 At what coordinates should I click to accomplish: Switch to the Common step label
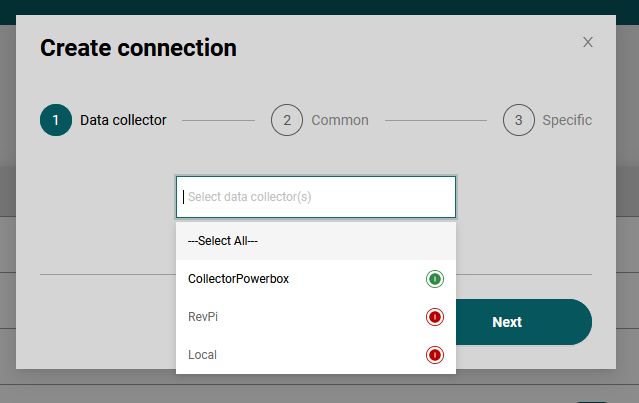point(340,120)
